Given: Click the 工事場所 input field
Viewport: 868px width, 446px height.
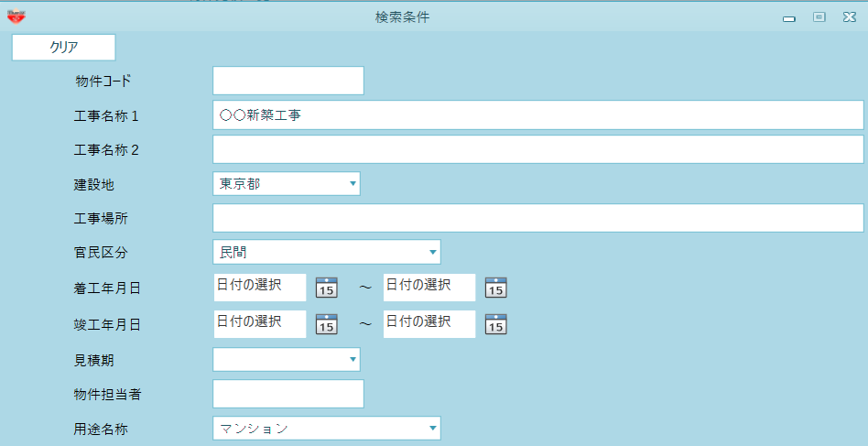Looking at the screenshot, I should (x=538, y=218).
